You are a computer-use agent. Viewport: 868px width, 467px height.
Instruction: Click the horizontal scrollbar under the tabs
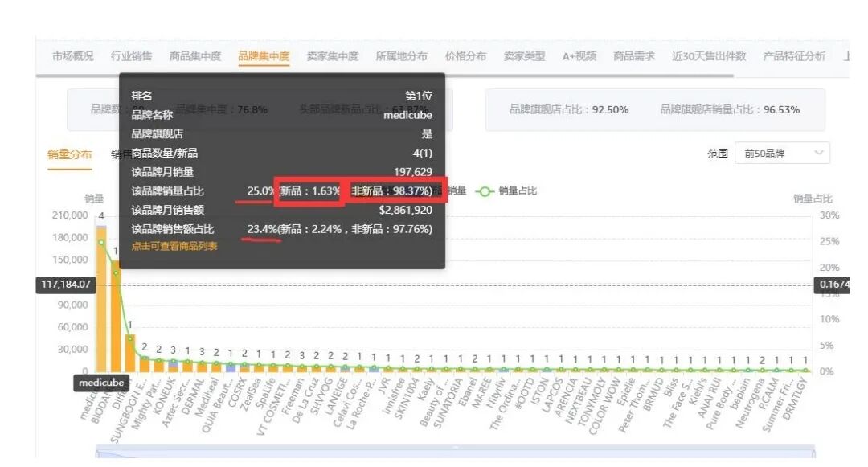pos(385,76)
